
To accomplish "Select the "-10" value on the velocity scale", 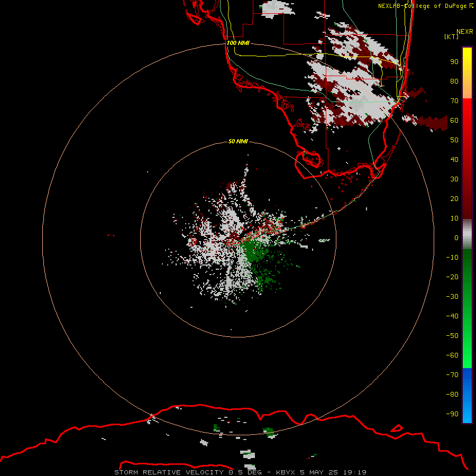I will (452, 258).
